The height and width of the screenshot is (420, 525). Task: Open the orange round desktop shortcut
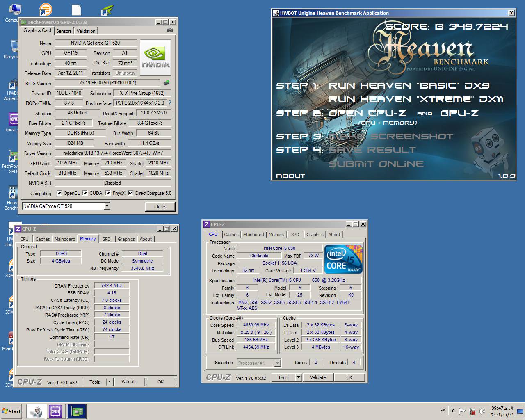pos(46,9)
